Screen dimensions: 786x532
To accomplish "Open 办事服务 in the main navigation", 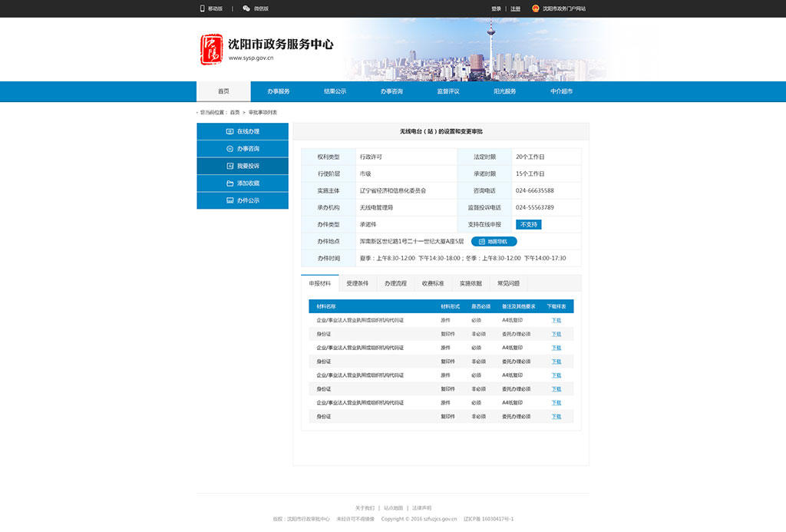I will coord(279,91).
